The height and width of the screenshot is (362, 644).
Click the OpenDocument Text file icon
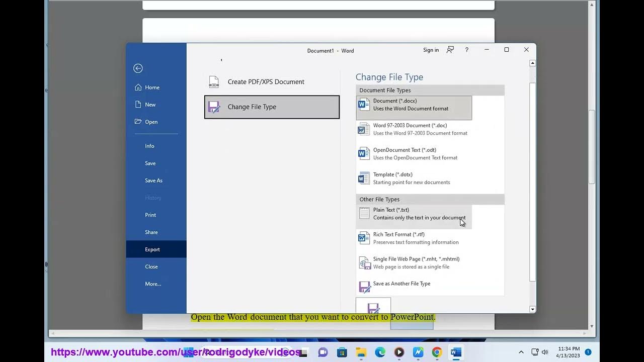point(364,154)
